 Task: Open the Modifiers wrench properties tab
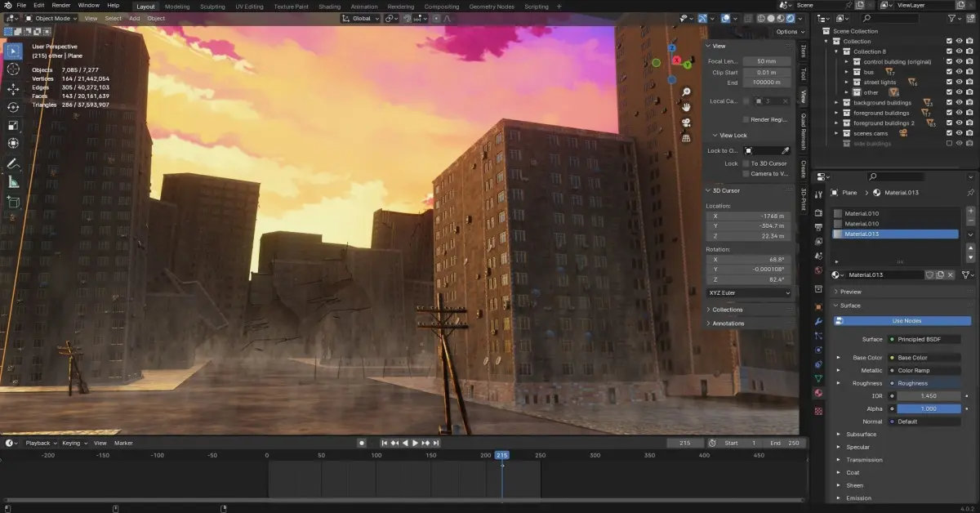[819, 321]
